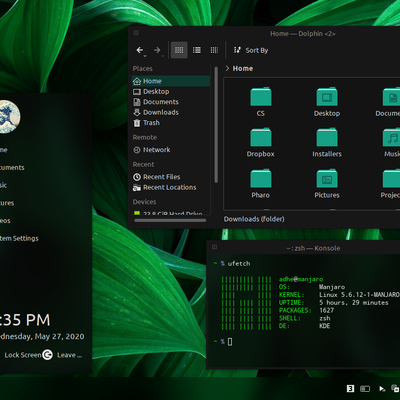Viewport: 400px width, 400px height.
Task: Click the Desktop place icon in sidebar
Action: point(137,92)
